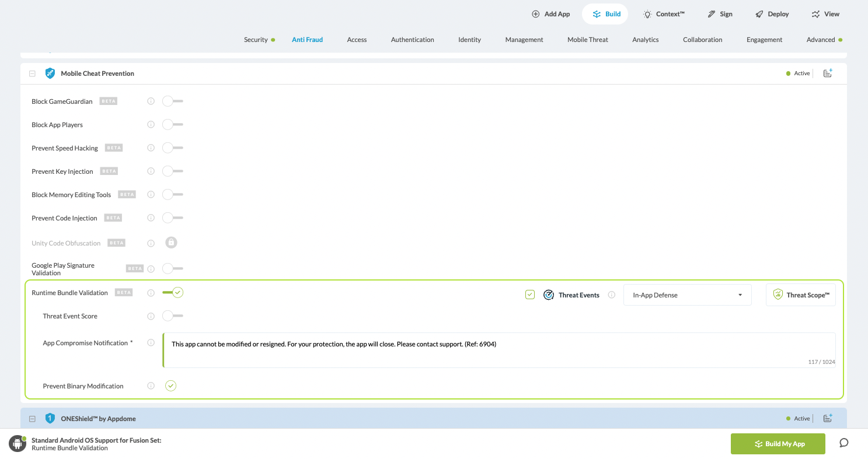This screenshot has width=868, height=459.
Task: Enable the Threat Event Score toggle
Action: (172, 316)
